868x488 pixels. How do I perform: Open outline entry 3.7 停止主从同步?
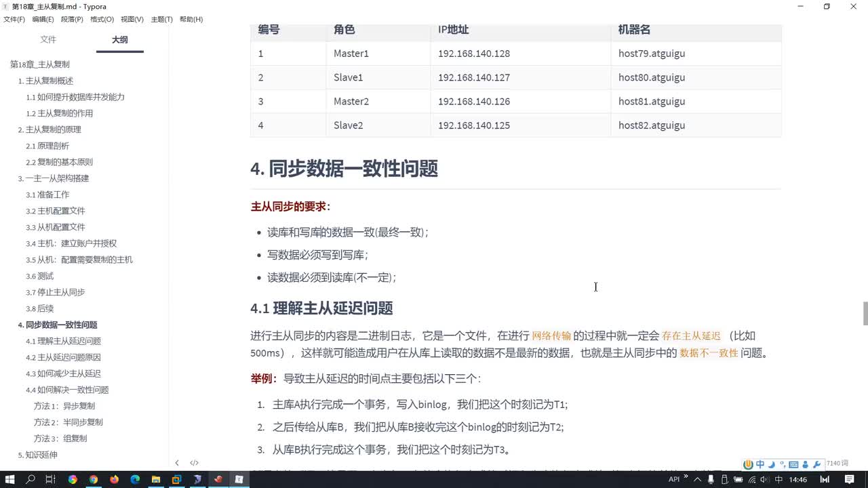point(56,292)
